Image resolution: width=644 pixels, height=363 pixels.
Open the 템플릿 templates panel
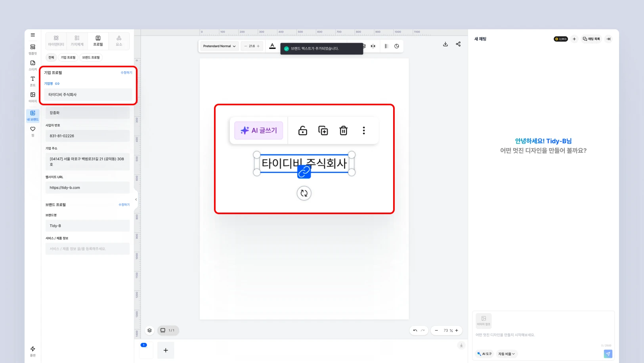click(x=32, y=49)
